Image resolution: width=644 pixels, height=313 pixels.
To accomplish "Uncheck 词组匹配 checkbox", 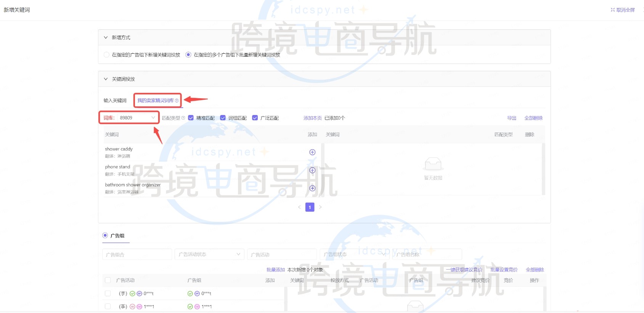I will tap(223, 118).
